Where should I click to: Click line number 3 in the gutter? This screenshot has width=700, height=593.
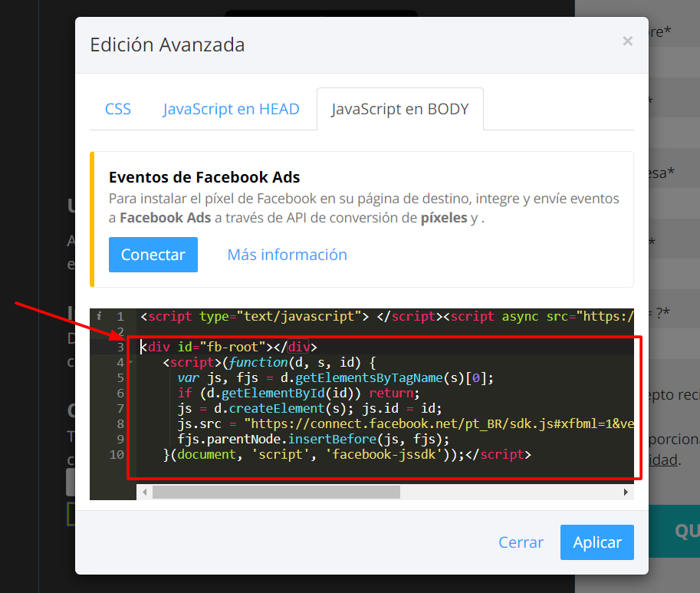[120, 346]
